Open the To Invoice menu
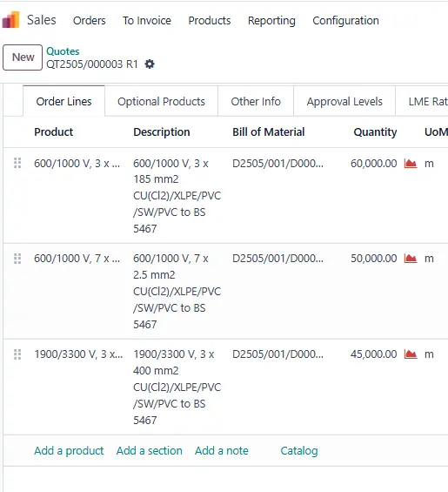This screenshot has width=448, height=492. click(147, 20)
